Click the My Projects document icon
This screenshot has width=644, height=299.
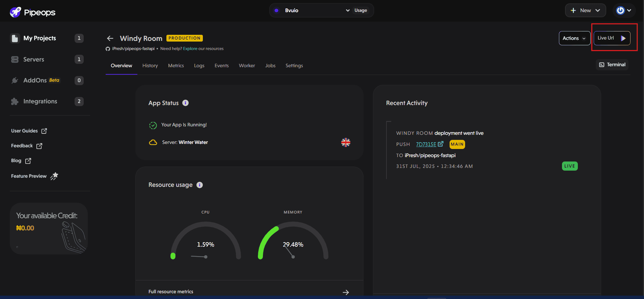tap(15, 38)
